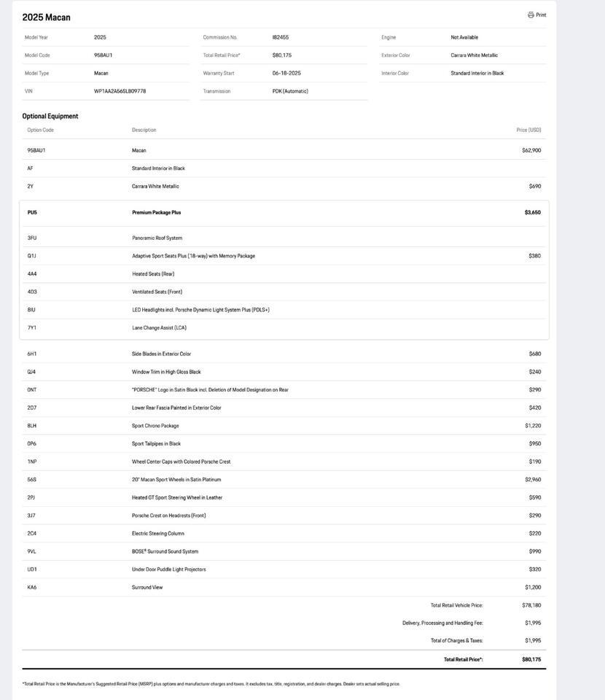Click the Print link text
Screen dimensions: 605x700
tap(541, 15)
